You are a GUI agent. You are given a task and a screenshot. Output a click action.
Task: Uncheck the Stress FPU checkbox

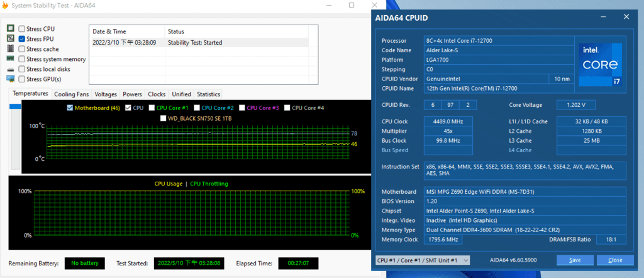click(x=22, y=39)
